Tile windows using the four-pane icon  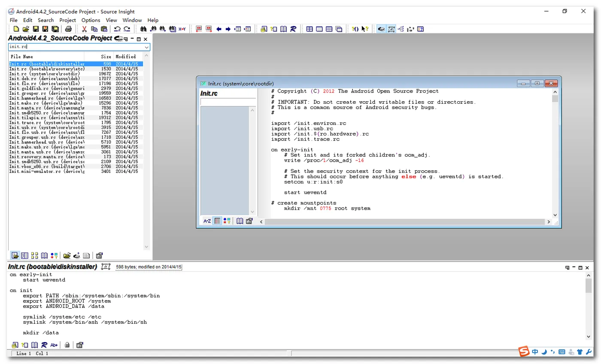(310, 29)
